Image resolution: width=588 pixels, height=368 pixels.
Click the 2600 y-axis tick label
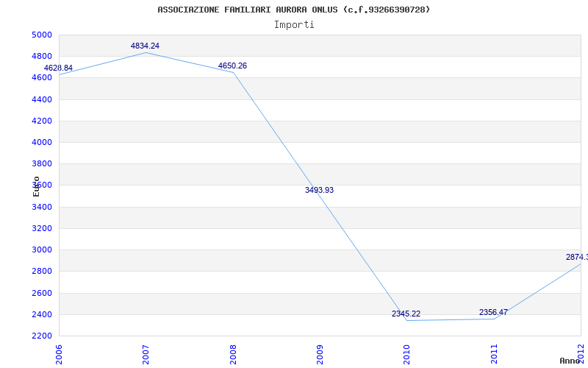pyautogui.click(x=42, y=293)
